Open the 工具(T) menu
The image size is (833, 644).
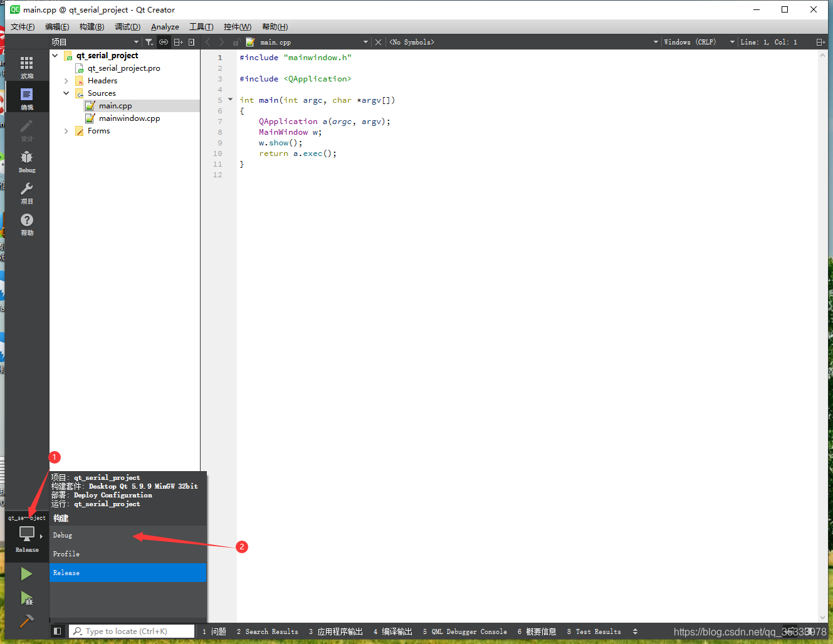click(x=201, y=26)
